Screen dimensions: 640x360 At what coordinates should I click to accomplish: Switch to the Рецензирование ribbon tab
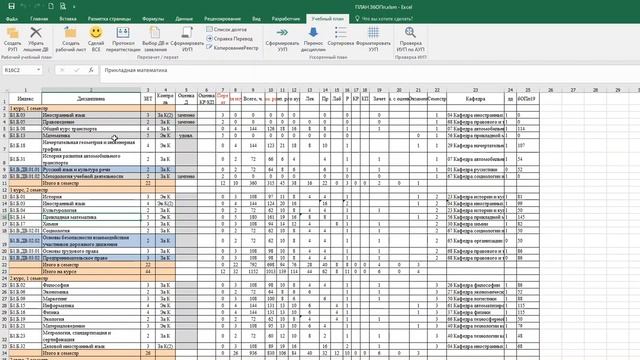tap(222, 19)
